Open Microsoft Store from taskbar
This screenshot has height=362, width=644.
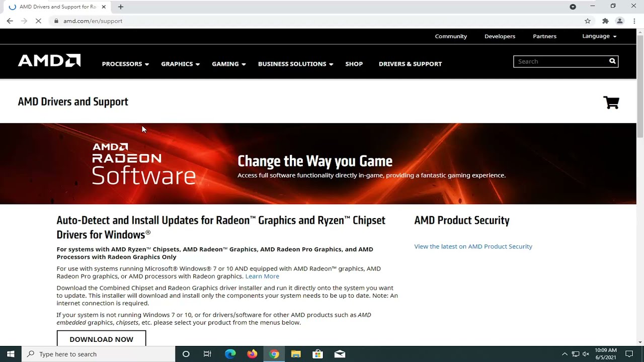click(317, 354)
